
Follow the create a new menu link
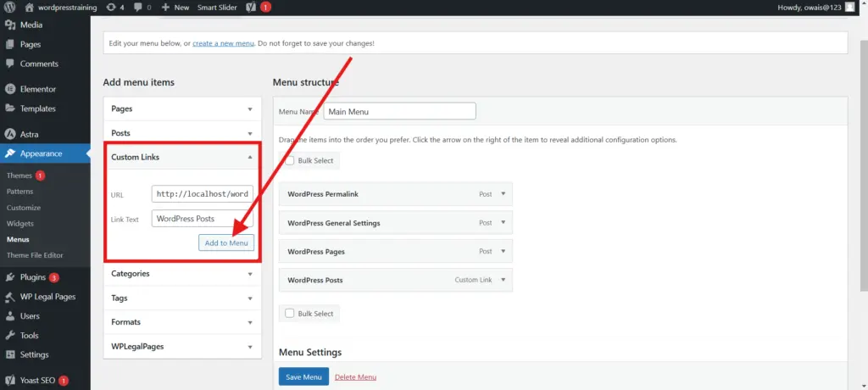coord(223,43)
